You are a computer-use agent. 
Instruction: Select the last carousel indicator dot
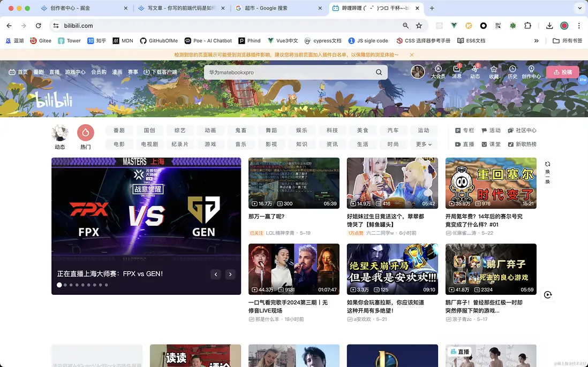107,285
